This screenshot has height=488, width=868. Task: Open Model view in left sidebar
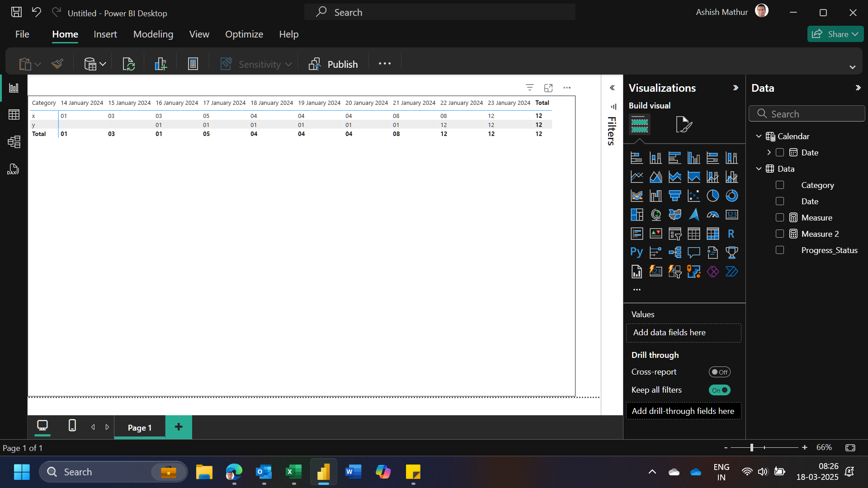tap(14, 142)
